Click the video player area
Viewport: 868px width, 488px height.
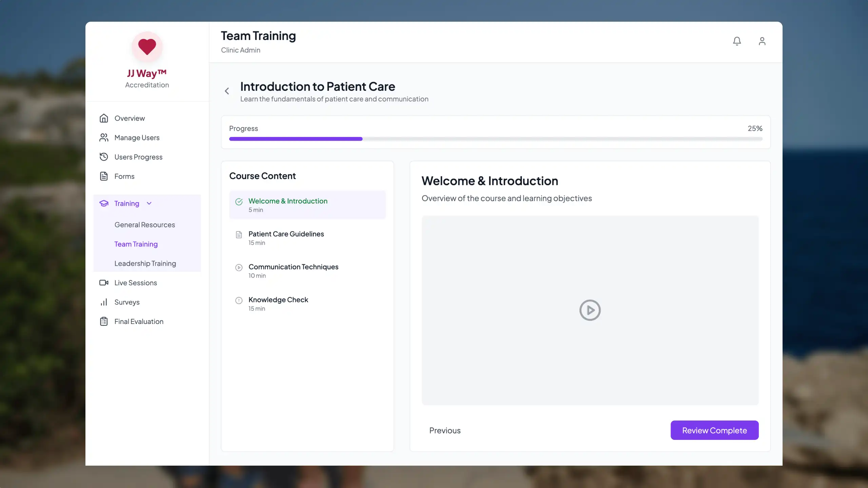tap(590, 310)
